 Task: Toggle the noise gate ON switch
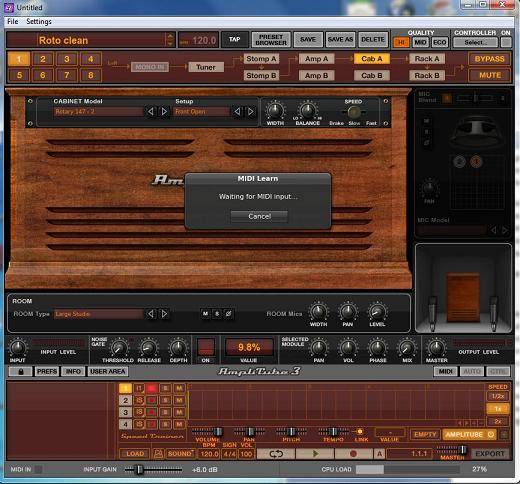click(x=206, y=347)
